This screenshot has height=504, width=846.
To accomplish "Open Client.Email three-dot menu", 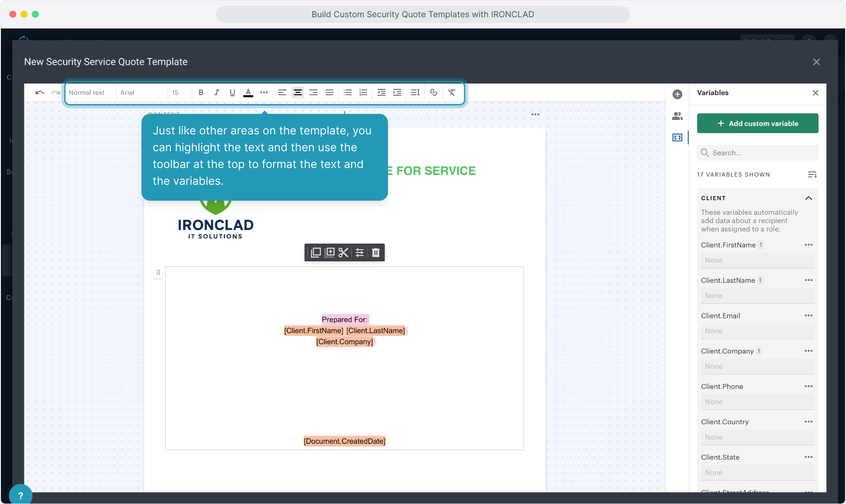I will click(x=808, y=315).
